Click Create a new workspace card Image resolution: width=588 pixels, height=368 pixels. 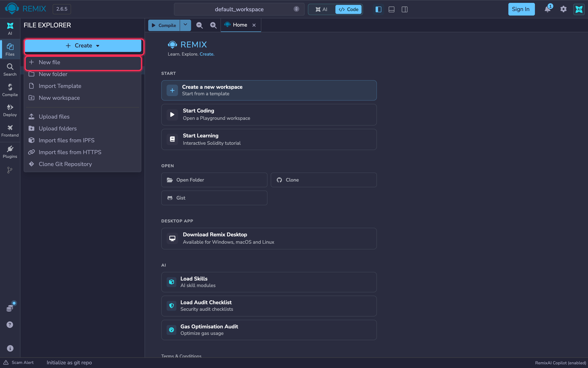coord(269,90)
